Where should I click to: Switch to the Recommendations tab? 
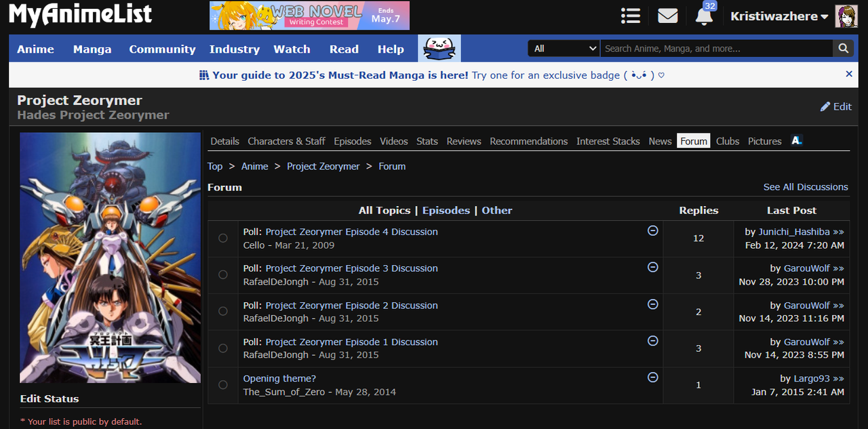529,141
